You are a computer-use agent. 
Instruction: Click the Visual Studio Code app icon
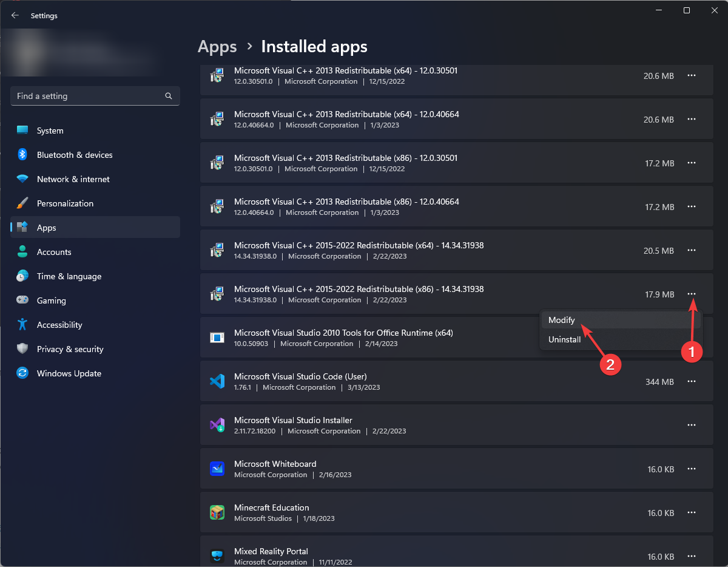[x=217, y=381]
